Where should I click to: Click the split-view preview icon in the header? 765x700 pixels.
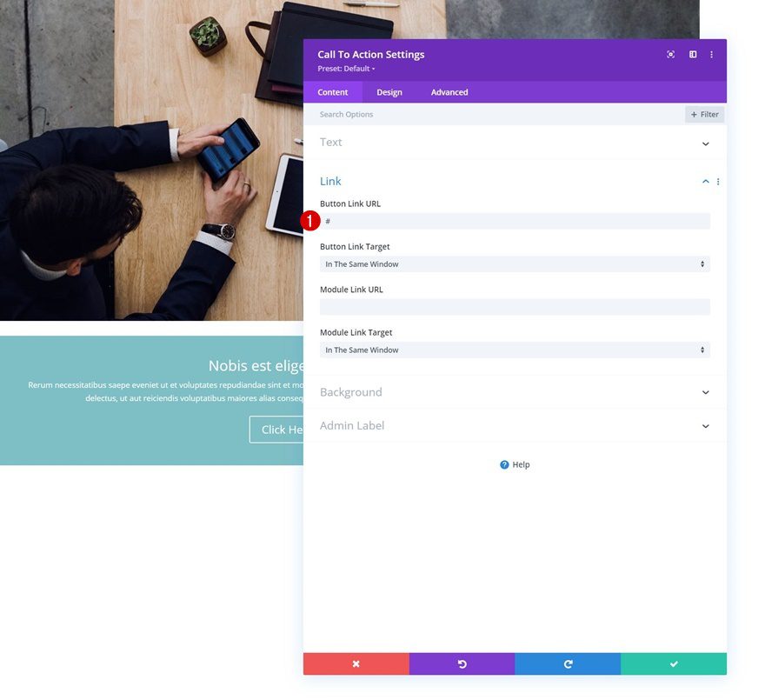pos(692,54)
